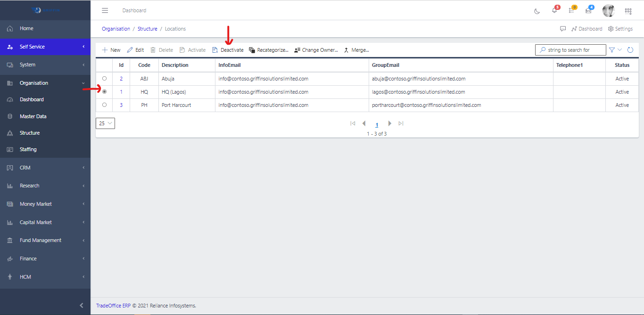Click the tasks list icon in header

coord(571,10)
